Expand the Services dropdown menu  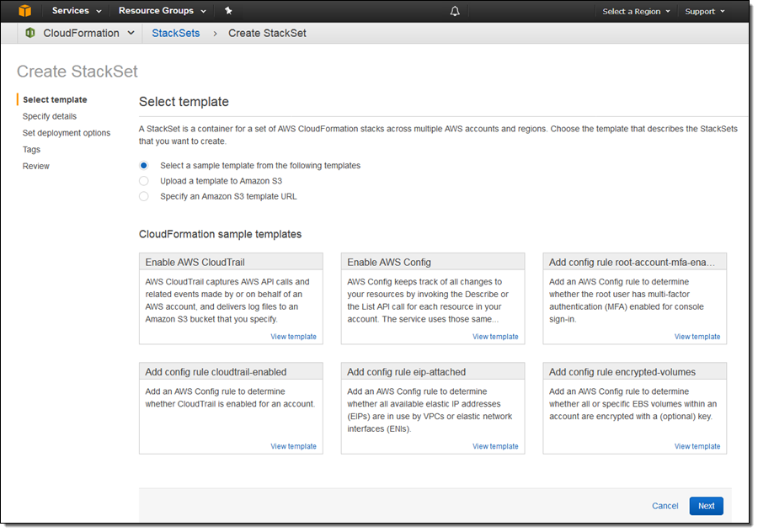pos(77,11)
